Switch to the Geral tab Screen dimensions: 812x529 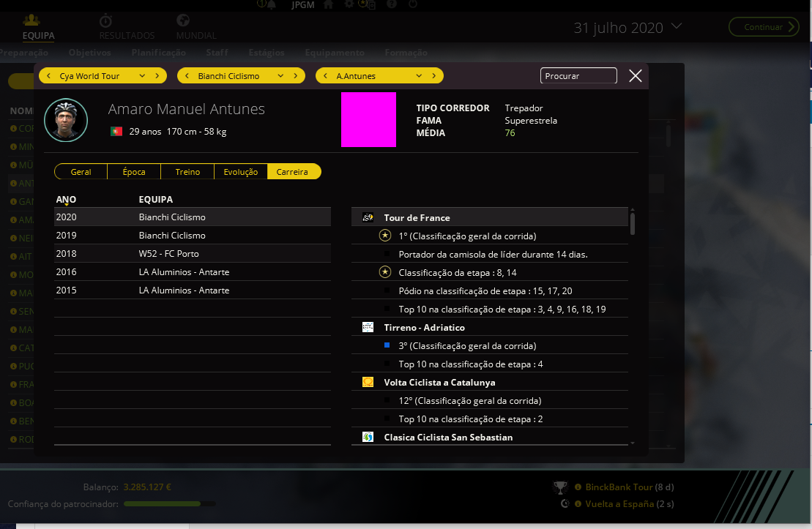[x=81, y=172]
